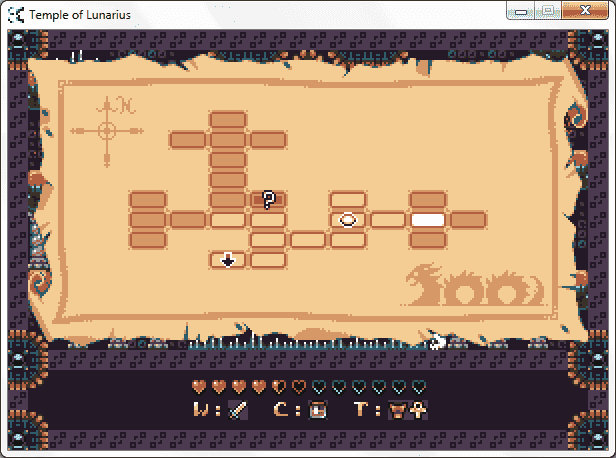
Task: Click the white creature at map's bottom edge
Action: (436, 343)
